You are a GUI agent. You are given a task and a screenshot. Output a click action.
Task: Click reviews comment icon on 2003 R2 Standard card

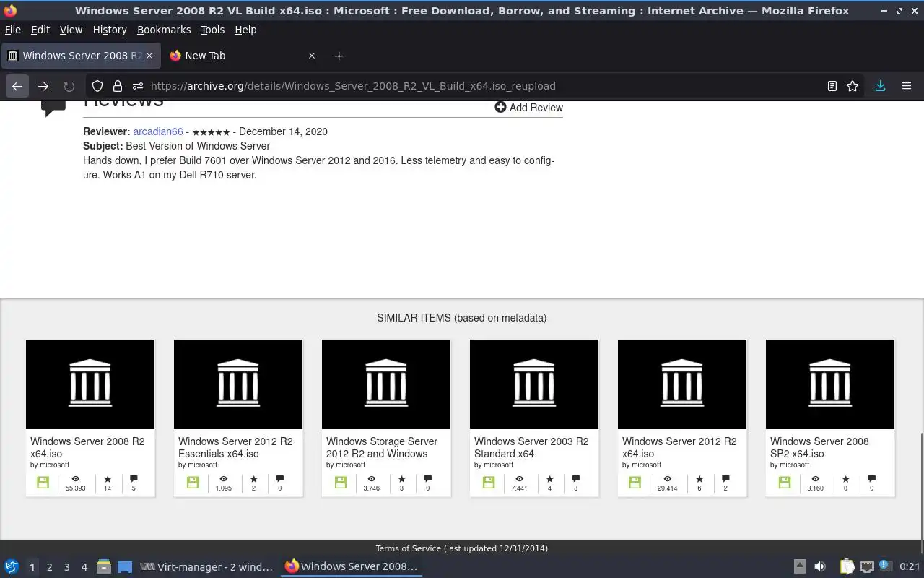(x=575, y=479)
